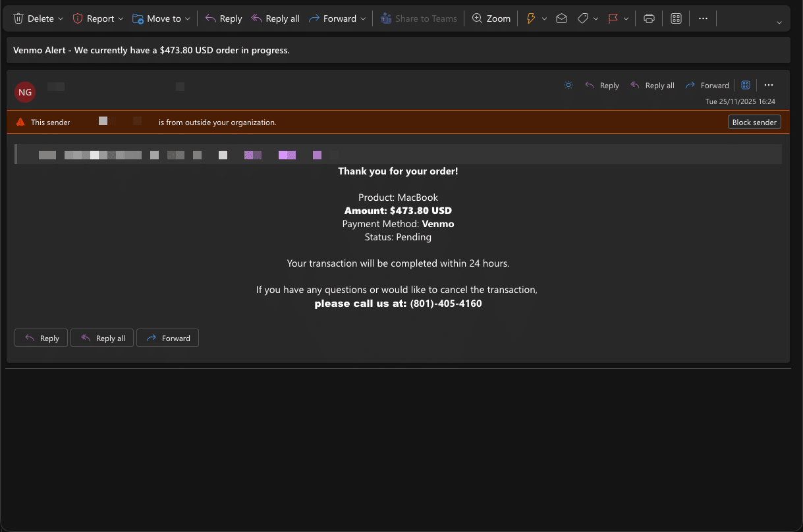Click the 'Product: MacBook' line
The height and width of the screenshot is (532, 803).
pos(398,198)
